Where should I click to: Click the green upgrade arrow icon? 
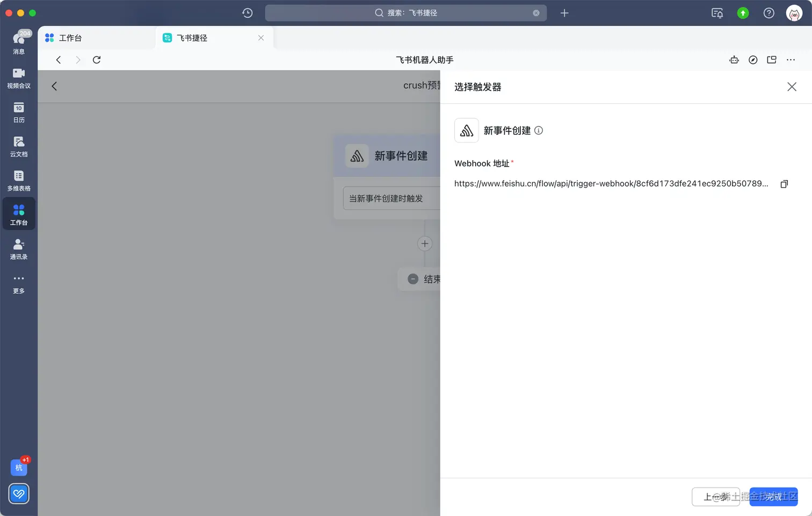[x=743, y=13]
